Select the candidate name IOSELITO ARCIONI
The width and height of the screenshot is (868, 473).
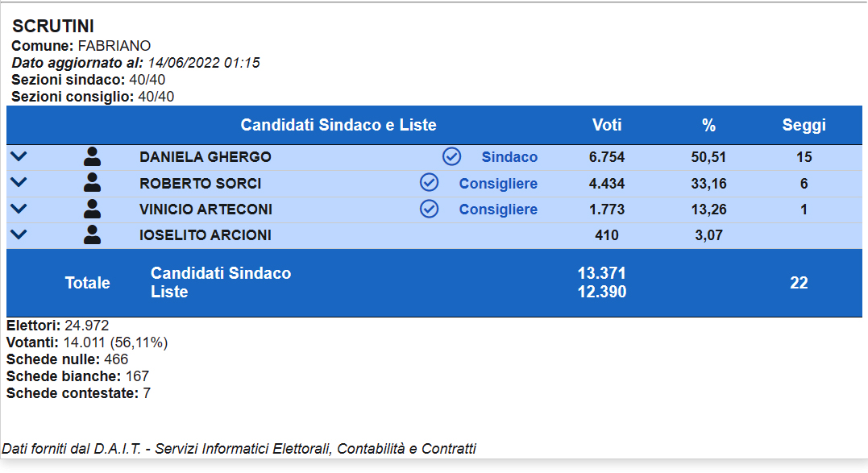pyautogui.click(x=205, y=235)
